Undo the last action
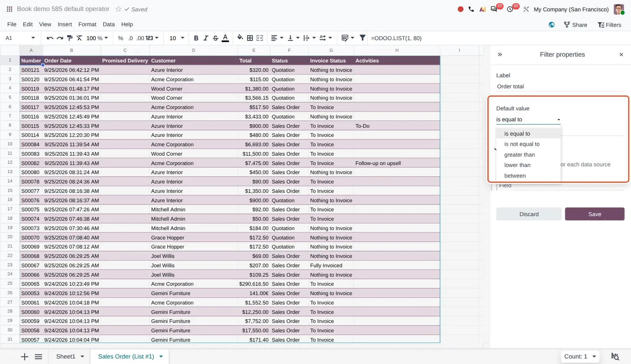The image size is (631, 364). click(x=50, y=38)
